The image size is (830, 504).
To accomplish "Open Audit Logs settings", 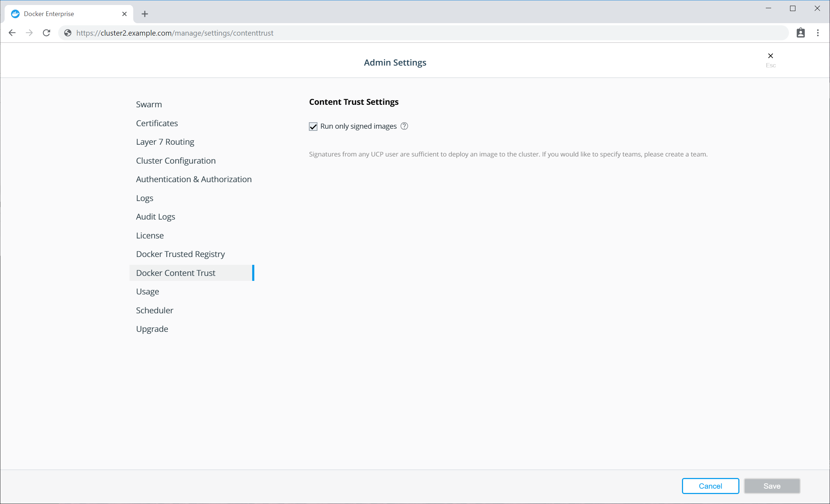I will click(156, 217).
